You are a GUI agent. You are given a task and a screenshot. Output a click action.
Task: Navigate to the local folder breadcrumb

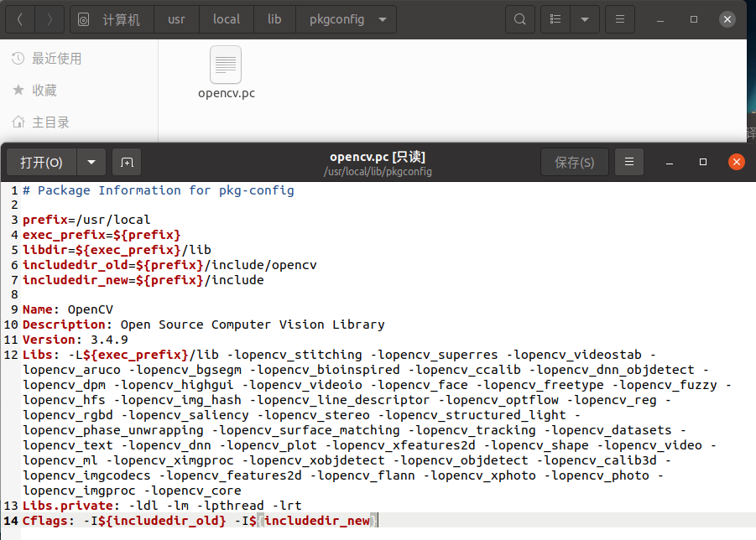point(226,19)
